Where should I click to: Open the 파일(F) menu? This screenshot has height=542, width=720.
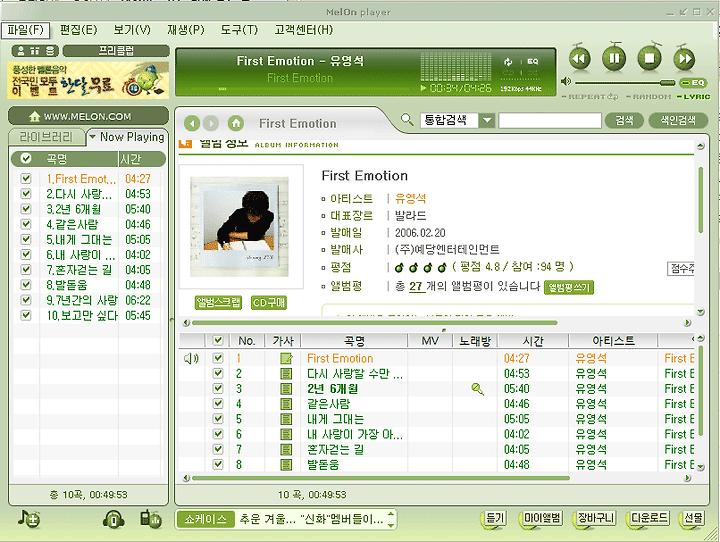(x=25, y=30)
